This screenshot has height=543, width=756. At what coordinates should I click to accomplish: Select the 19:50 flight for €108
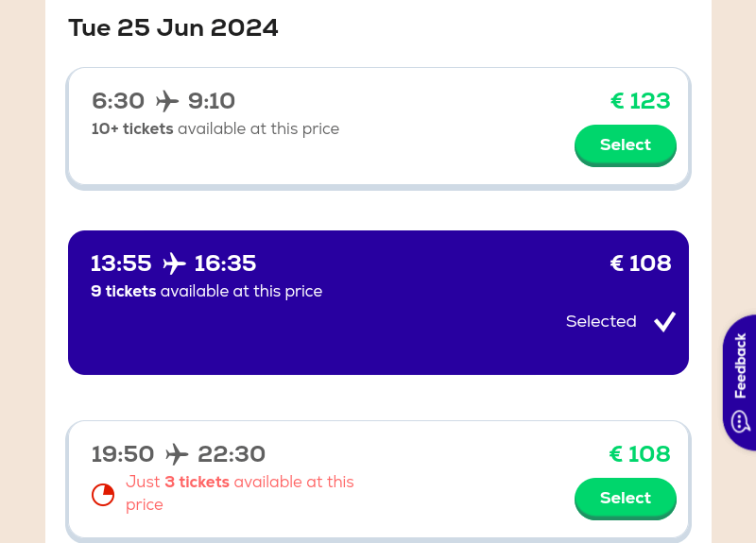626,499
